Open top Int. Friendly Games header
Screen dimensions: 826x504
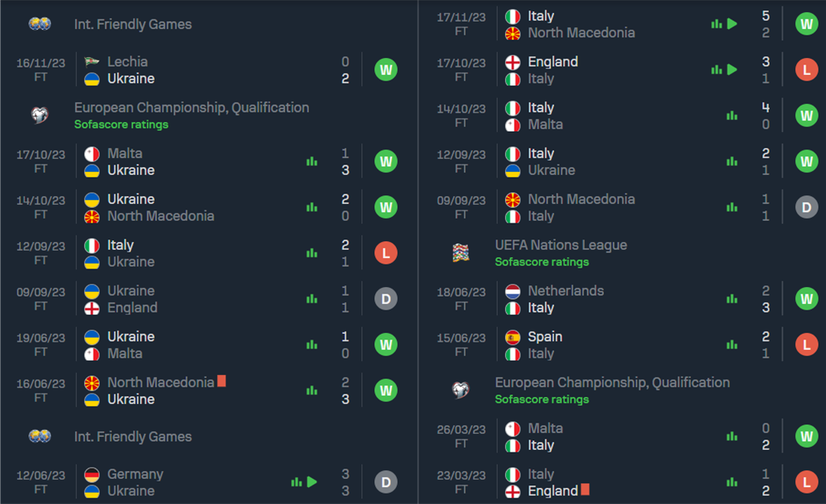133,24
